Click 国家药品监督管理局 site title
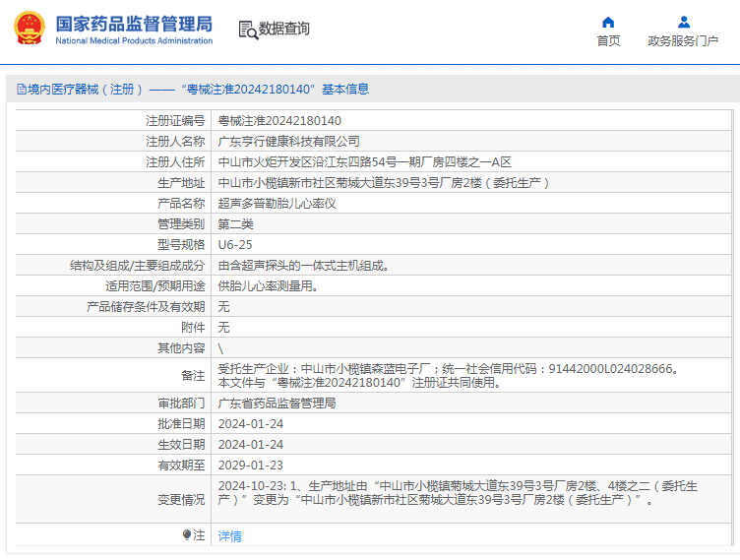This screenshot has width=740, height=560. [134, 24]
